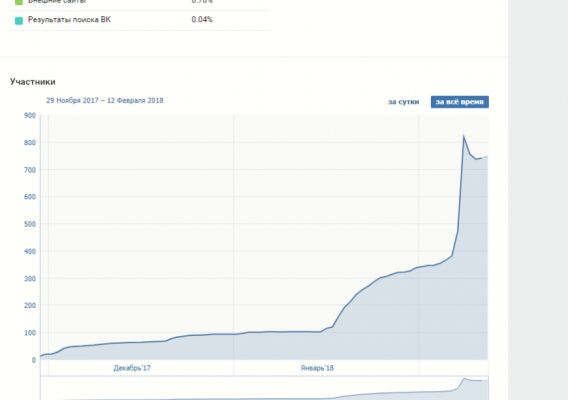Click the 'Январь'18' axis label

point(317,368)
